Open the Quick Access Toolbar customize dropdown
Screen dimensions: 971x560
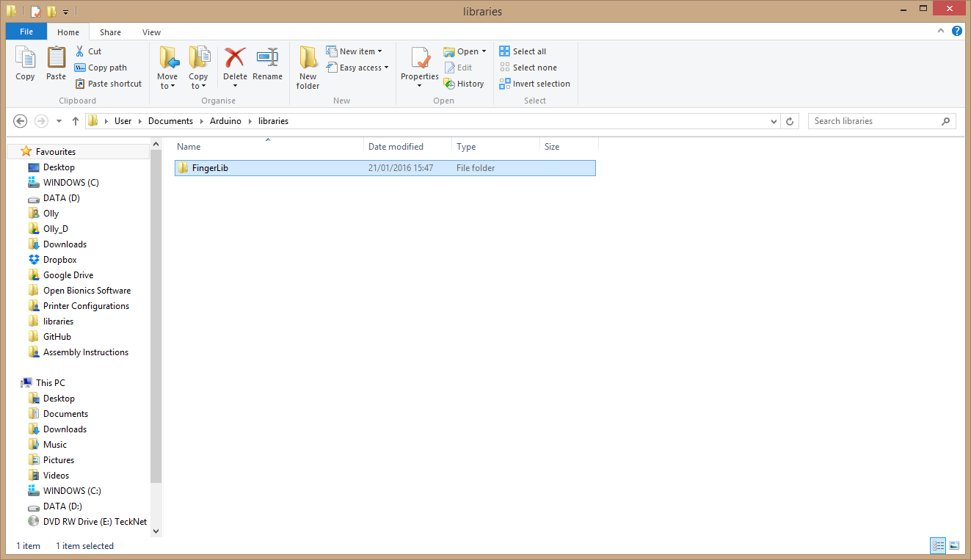tap(66, 12)
